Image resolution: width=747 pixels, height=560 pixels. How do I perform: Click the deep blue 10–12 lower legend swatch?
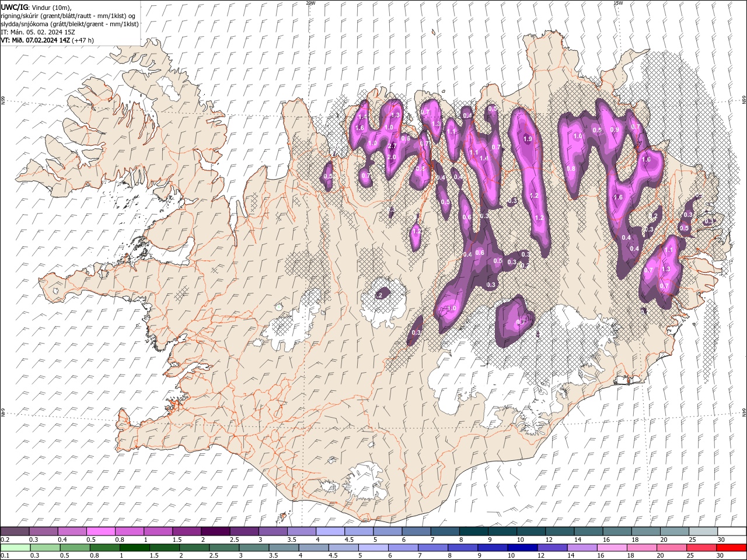pos(522,548)
